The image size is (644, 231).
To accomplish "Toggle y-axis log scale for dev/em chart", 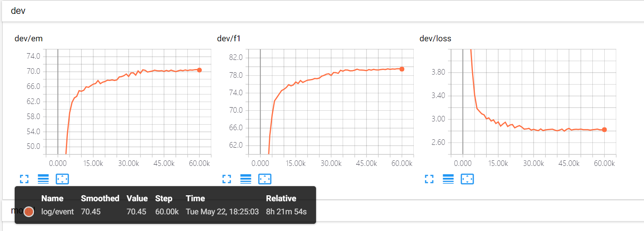I will pos(43,179).
